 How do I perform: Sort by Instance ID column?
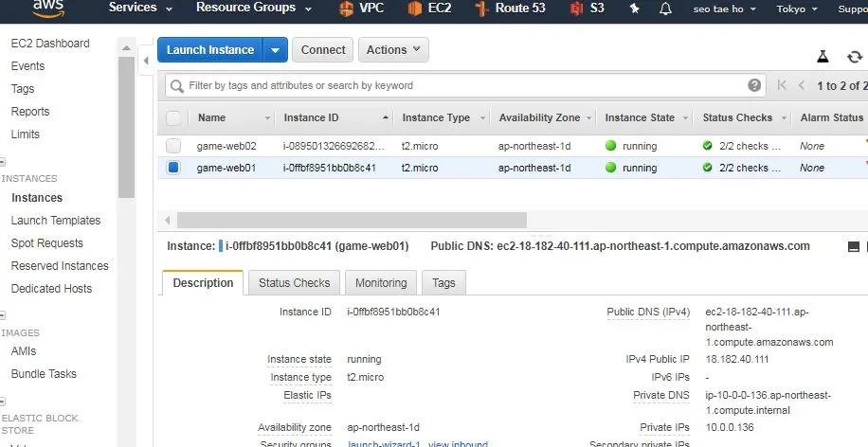334,117
